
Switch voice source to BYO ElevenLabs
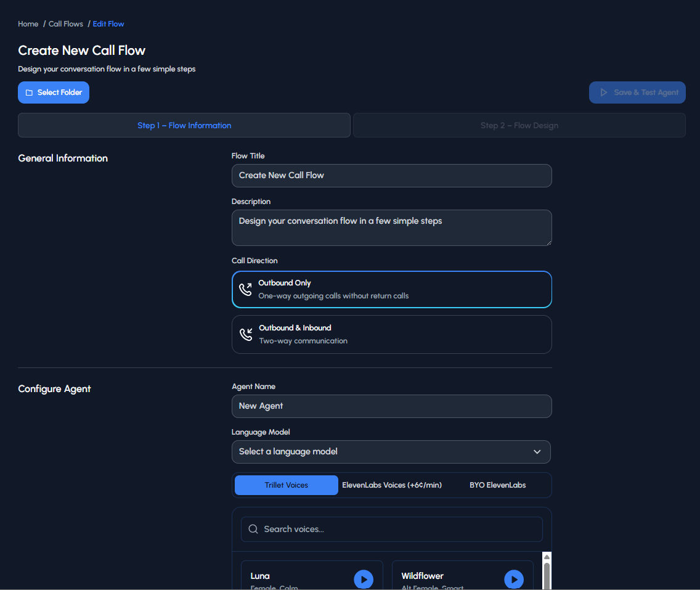click(x=497, y=485)
